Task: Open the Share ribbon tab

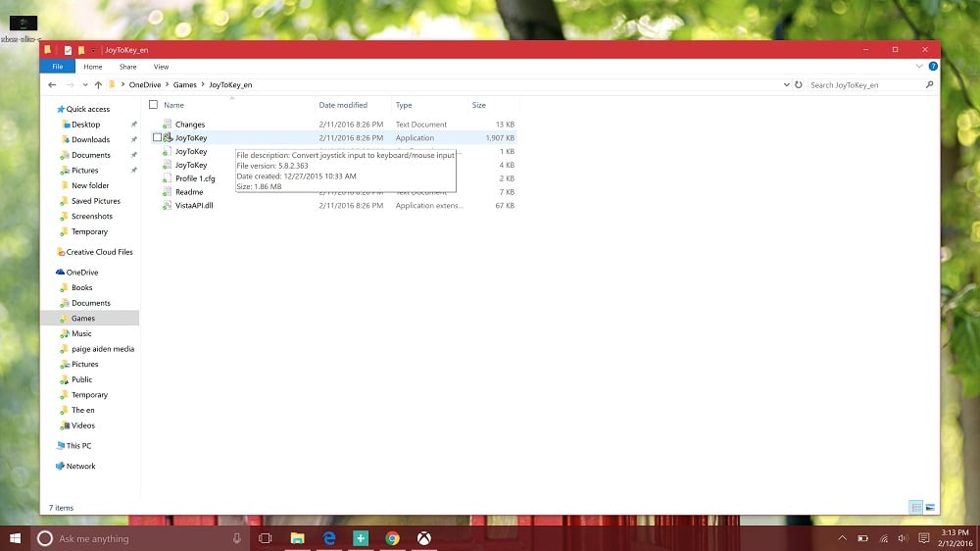Action: [x=127, y=67]
